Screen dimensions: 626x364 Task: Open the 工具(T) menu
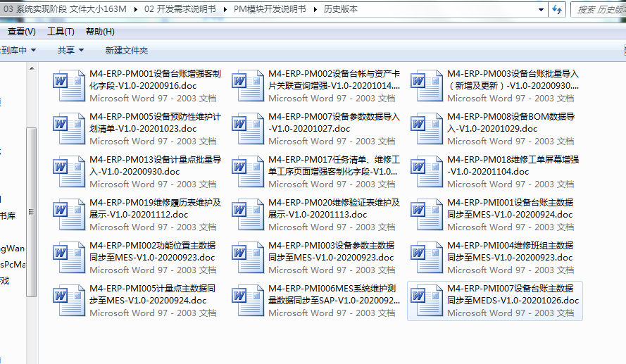[61, 32]
